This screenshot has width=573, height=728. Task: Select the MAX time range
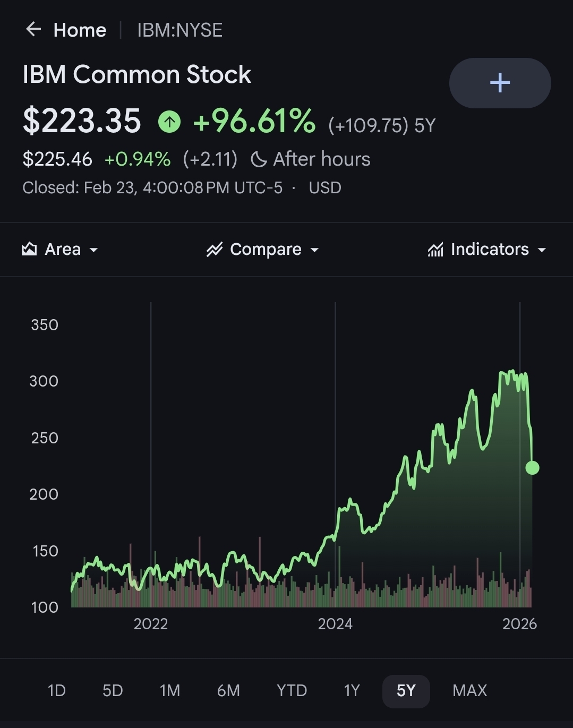point(469,690)
